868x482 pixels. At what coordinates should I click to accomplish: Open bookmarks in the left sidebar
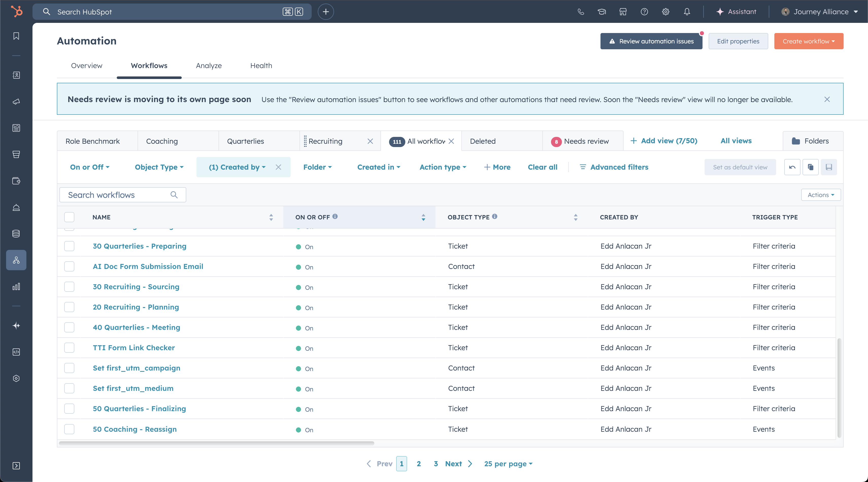tap(16, 36)
